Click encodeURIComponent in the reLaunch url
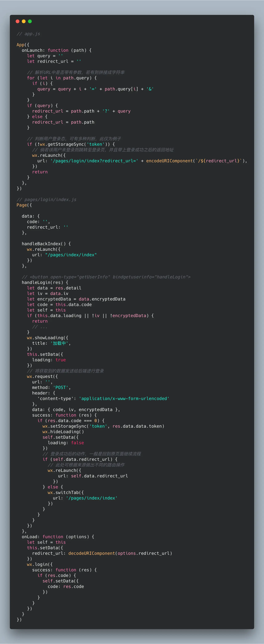264x644 pixels. [170, 161]
